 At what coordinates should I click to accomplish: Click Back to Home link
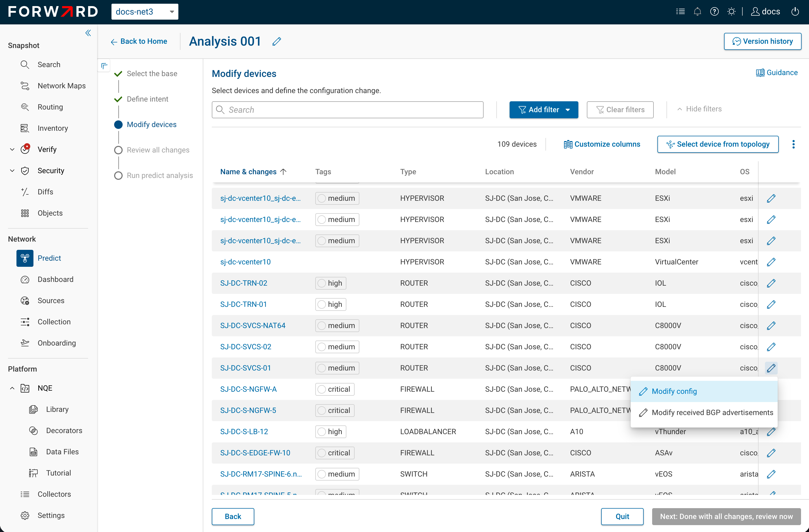pyautogui.click(x=139, y=41)
